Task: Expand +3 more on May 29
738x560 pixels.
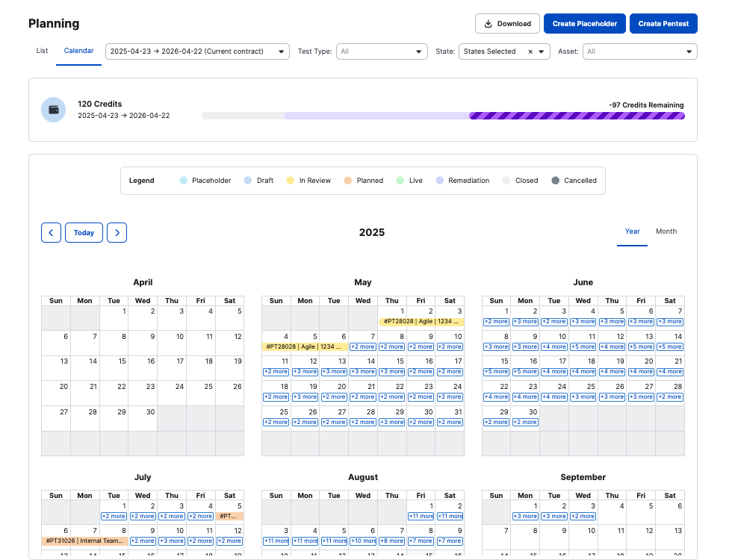Action: [x=391, y=423]
